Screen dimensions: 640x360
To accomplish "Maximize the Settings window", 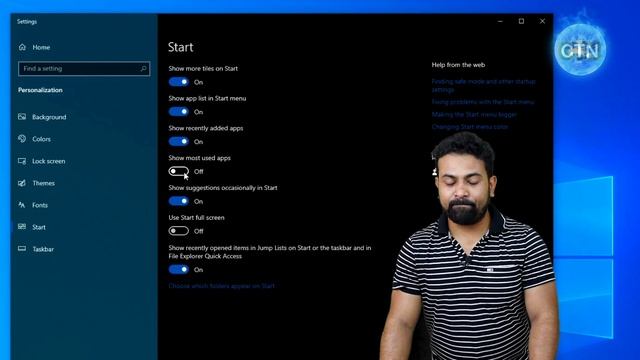I will click(x=521, y=21).
